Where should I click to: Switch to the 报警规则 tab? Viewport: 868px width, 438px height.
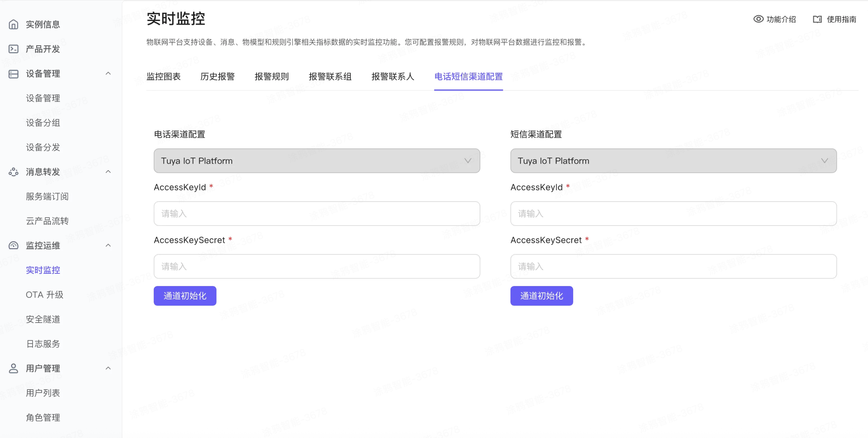tap(271, 77)
